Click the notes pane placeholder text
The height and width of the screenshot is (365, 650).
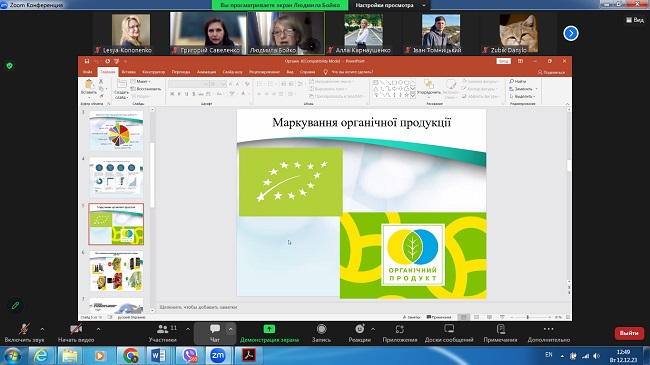(x=199, y=307)
